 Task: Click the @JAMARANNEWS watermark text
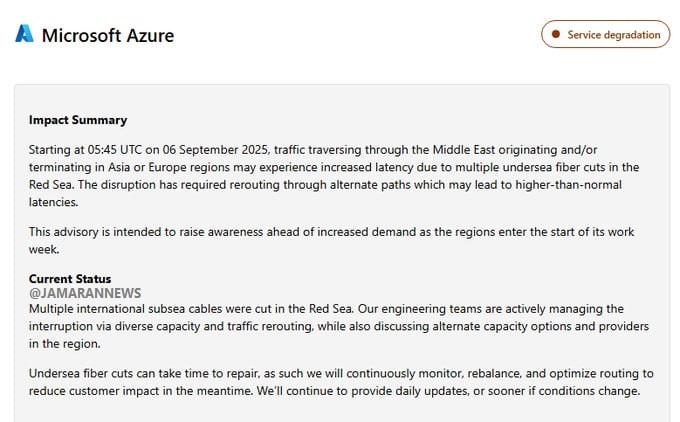(85, 293)
